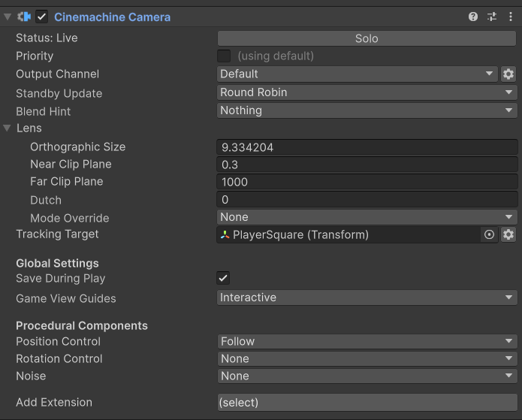Open the Noise dropdown
Image resolution: width=522 pixels, height=420 pixels.
[x=367, y=376]
